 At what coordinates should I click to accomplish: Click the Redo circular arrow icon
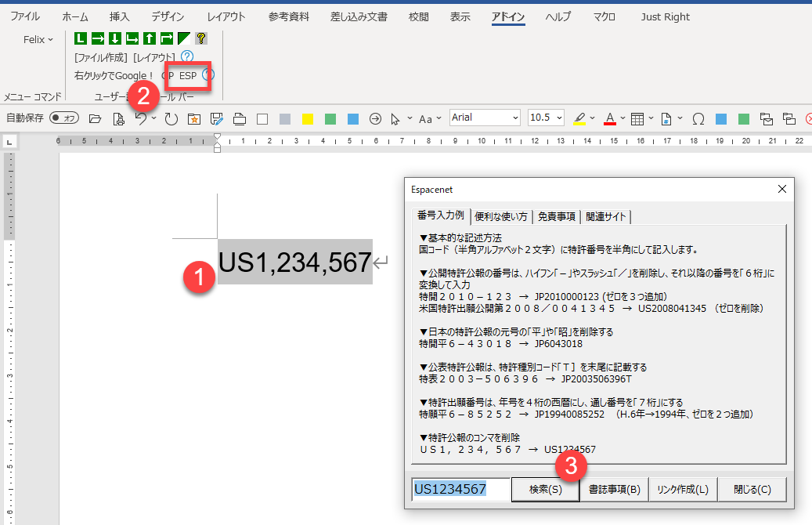point(171,119)
